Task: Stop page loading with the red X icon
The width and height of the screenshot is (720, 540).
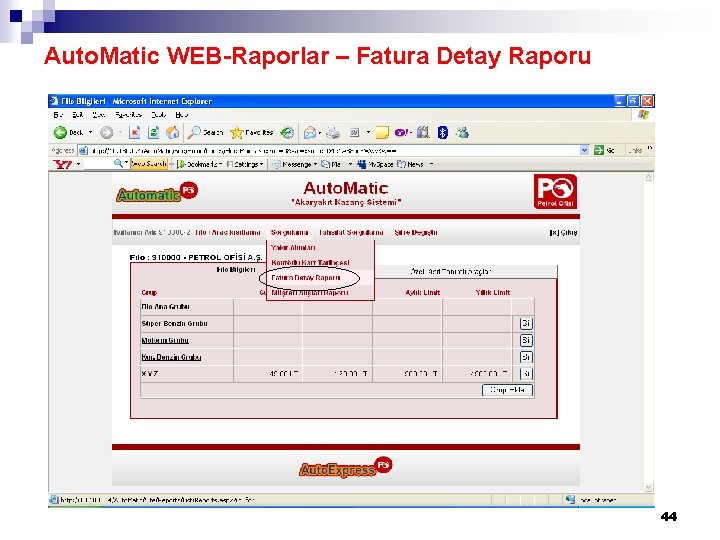Action: 135,133
